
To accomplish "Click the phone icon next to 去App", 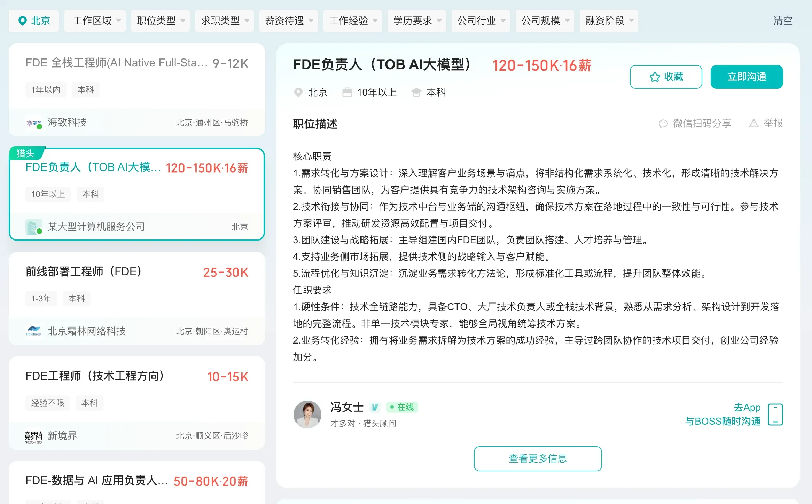I will (775, 414).
